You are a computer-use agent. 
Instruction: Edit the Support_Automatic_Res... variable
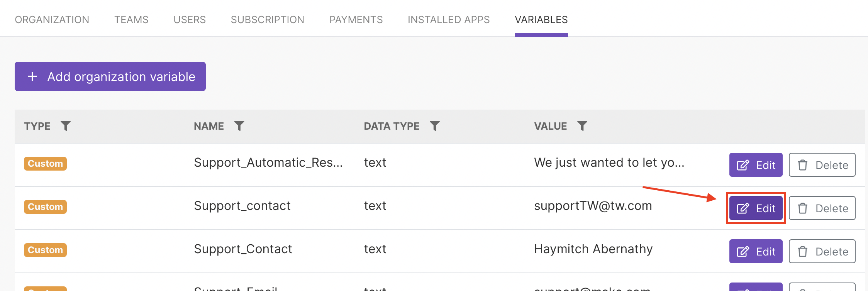click(x=756, y=165)
